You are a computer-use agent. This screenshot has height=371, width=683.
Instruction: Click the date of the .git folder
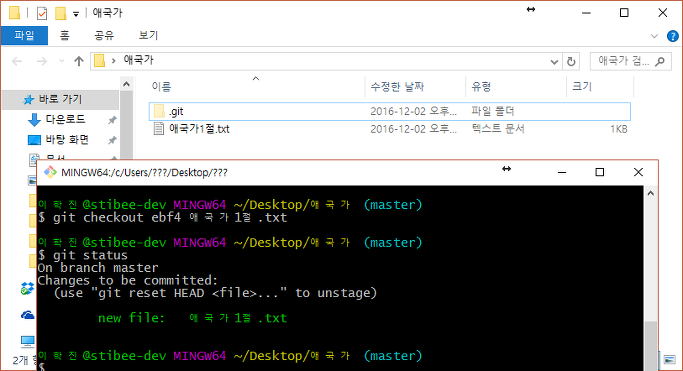[413, 111]
